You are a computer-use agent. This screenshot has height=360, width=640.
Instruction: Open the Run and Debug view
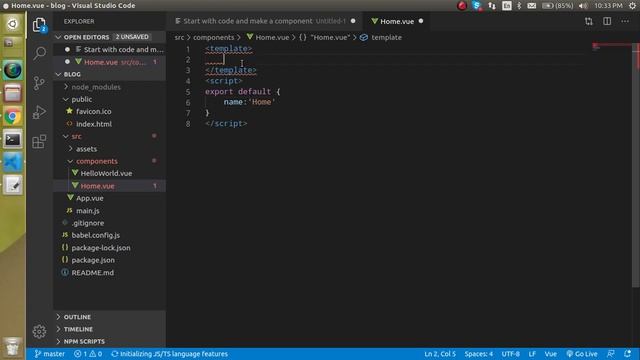(x=39, y=112)
